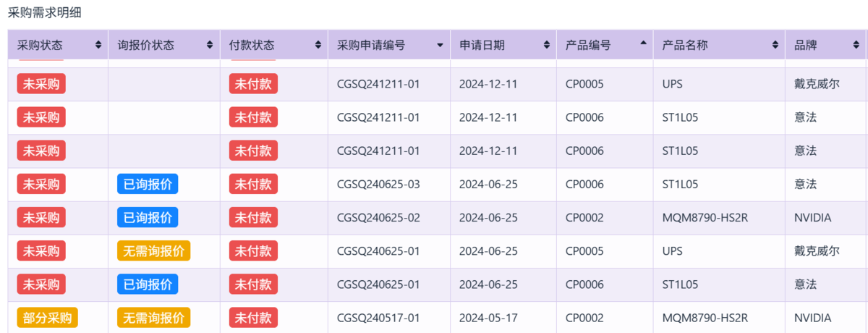Click CP0005 in the CGSQ241211-01 row
This screenshot has height=333, width=868.
[x=584, y=84]
